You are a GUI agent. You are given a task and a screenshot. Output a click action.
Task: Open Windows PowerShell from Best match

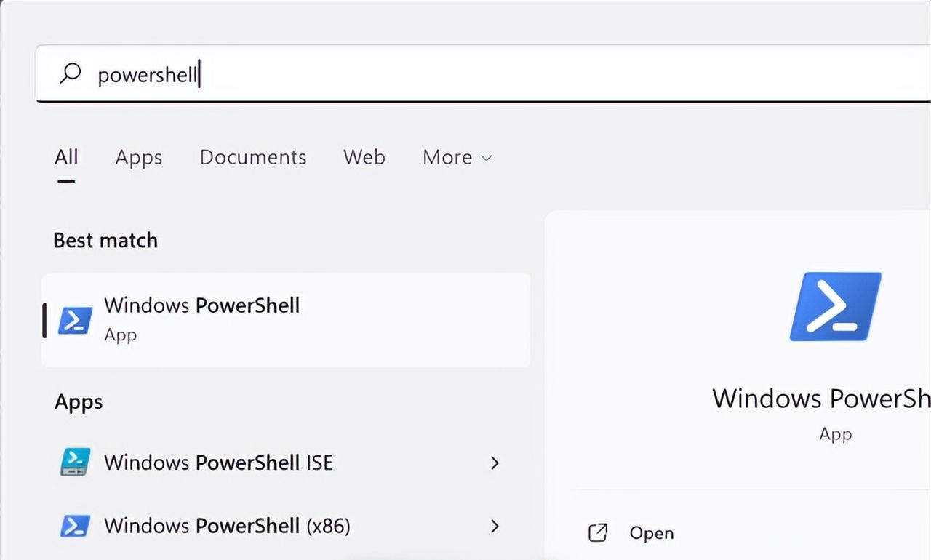coord(201,305)
